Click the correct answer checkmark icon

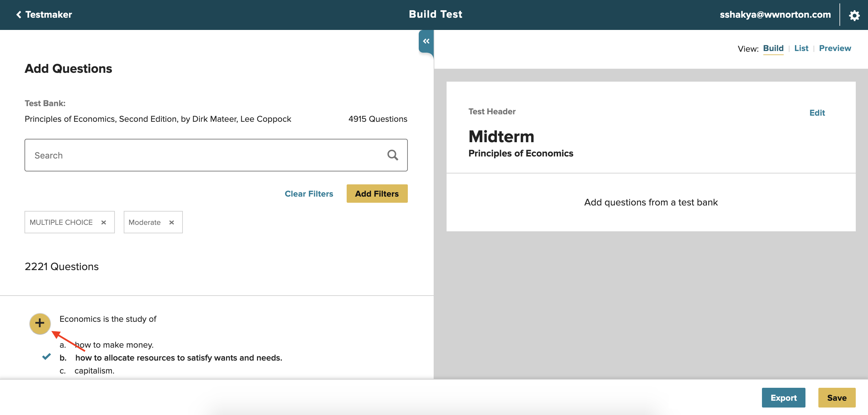pyautogui.click(x=47, y=357)
